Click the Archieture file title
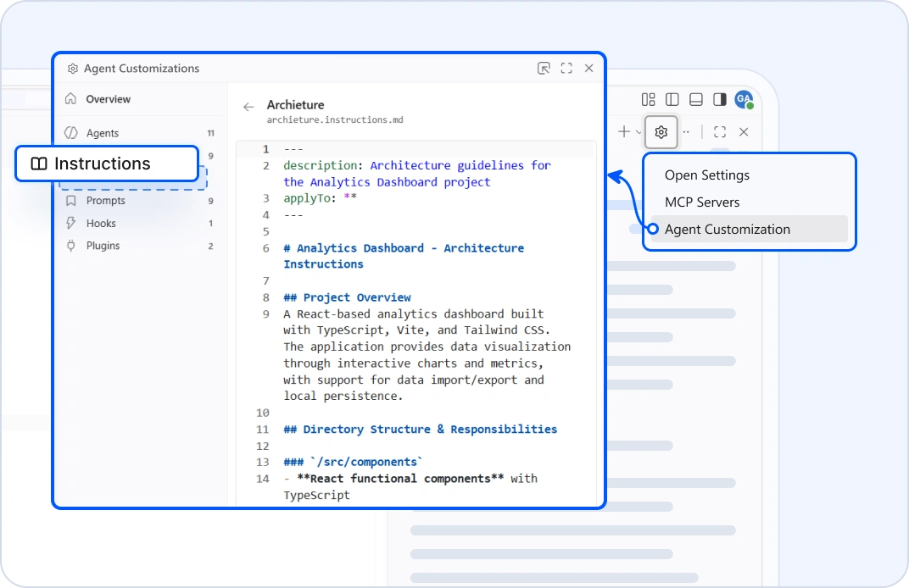 295,105
